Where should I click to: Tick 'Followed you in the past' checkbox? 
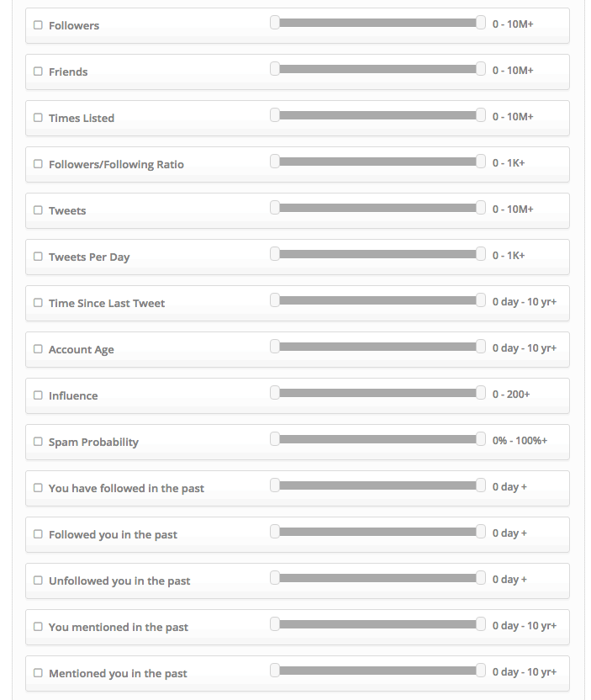click(39, 534)
